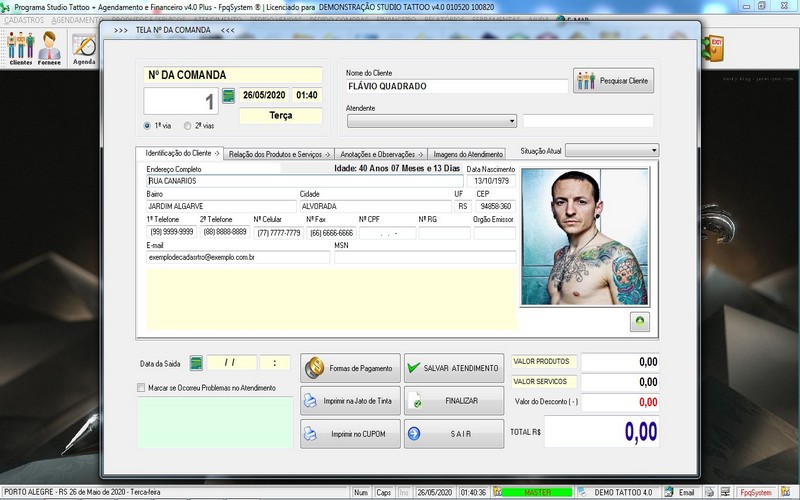Click Data Nascimento field 13/10/1979
Image resolution: width=800 pixels, height=500 pixels.
point(491,181)
